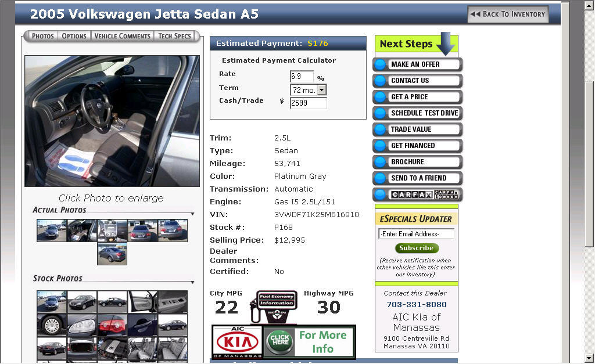Screen dimensions: 595x364
Task: Open the Photos tab
Action: (42, 36)
